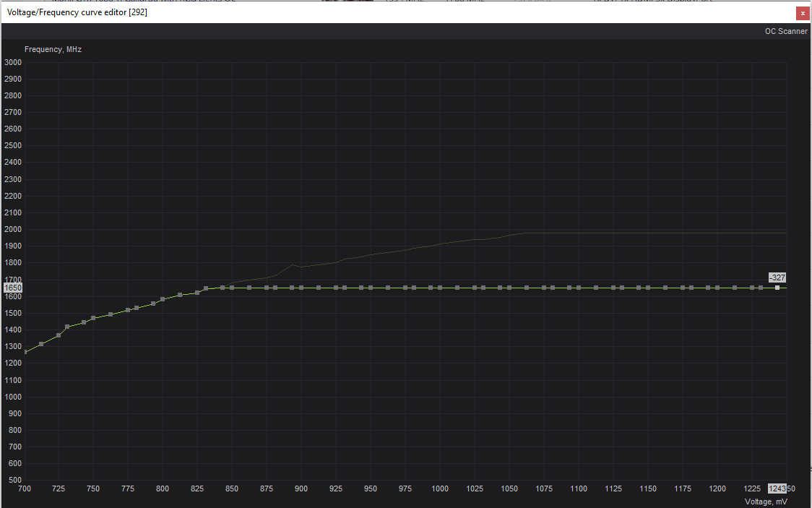Image resolution: width=812 pixels, height=508 pixels.
Task: Open the OC Scanner
Action: click(786, 31)
